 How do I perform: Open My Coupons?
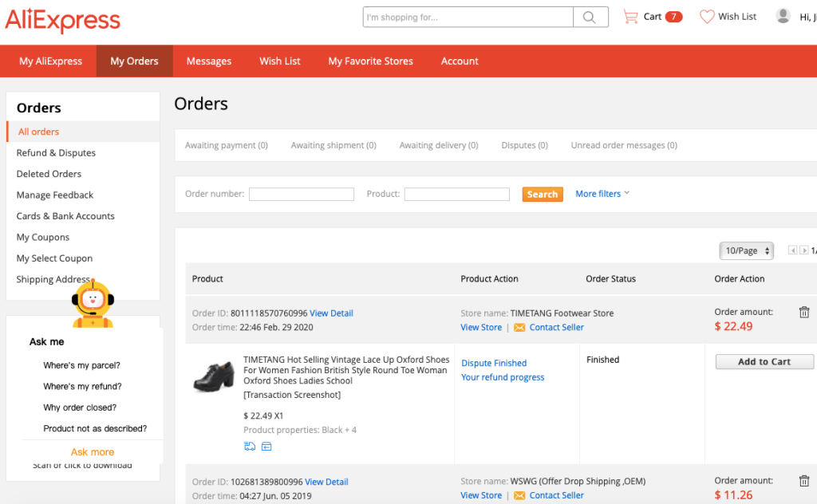[x=43, y=237]
